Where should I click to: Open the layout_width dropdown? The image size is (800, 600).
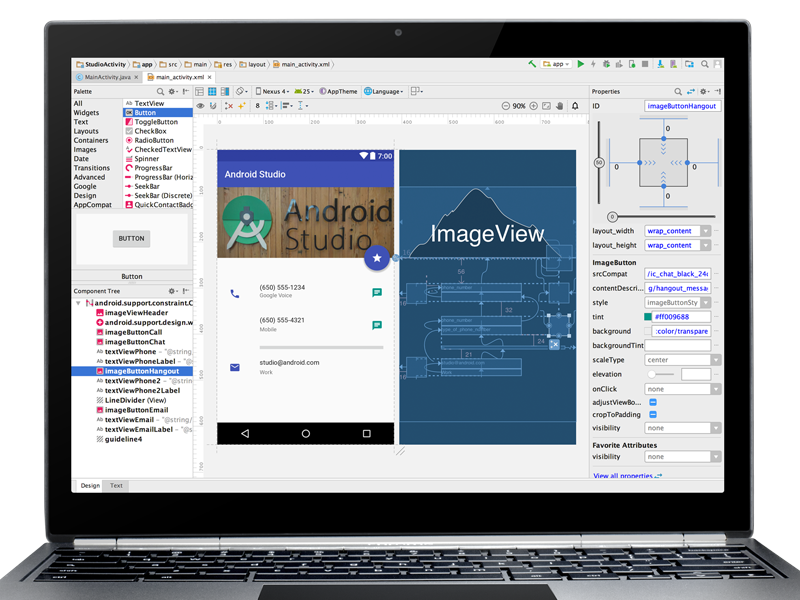(x=706, y=231)
